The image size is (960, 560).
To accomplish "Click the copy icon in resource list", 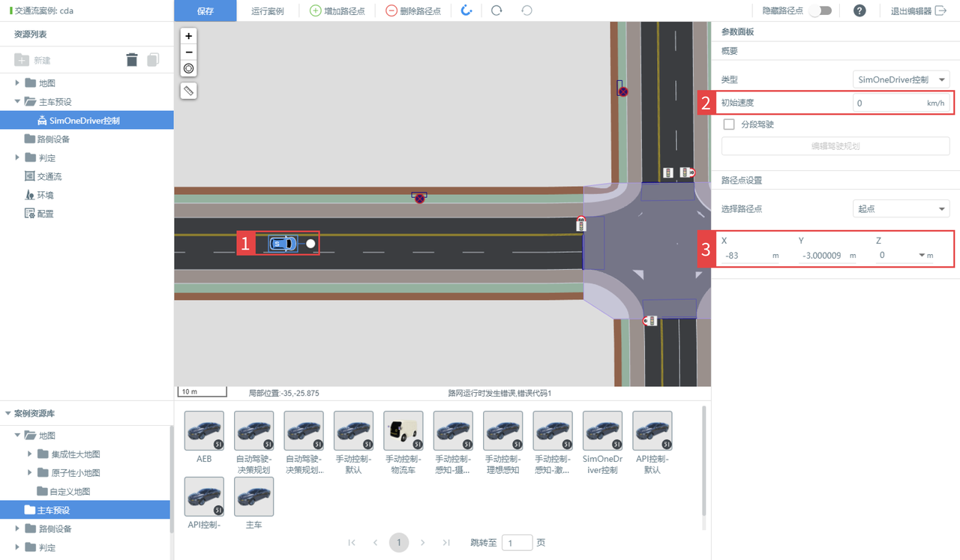I will pos(153,60).
